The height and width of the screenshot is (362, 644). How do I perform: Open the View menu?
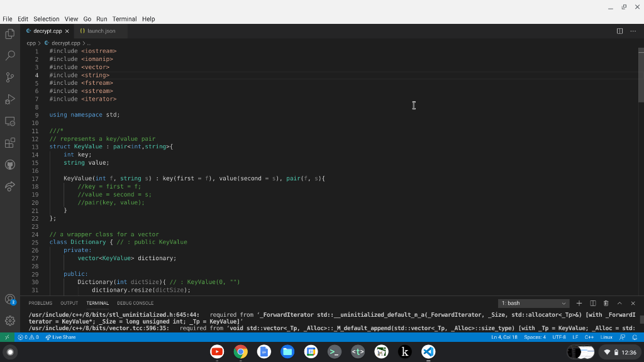pyautogui.click(x=71, y=19)
